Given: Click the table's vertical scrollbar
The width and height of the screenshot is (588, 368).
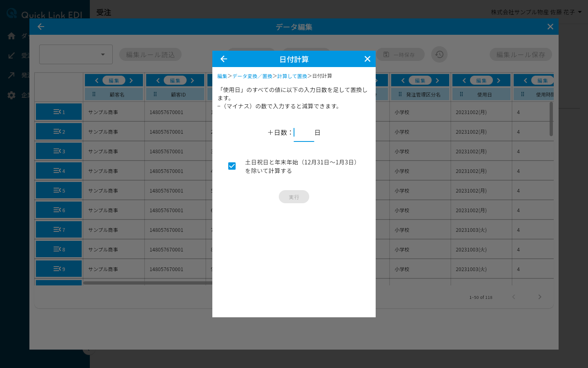Looking at the screenshot, I should tap(551, 119).
